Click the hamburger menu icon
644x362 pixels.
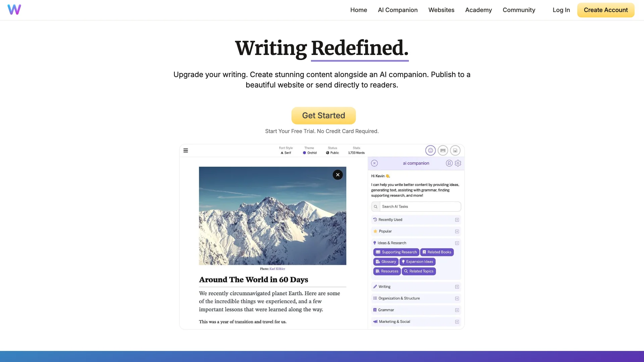tap(185, 150)
